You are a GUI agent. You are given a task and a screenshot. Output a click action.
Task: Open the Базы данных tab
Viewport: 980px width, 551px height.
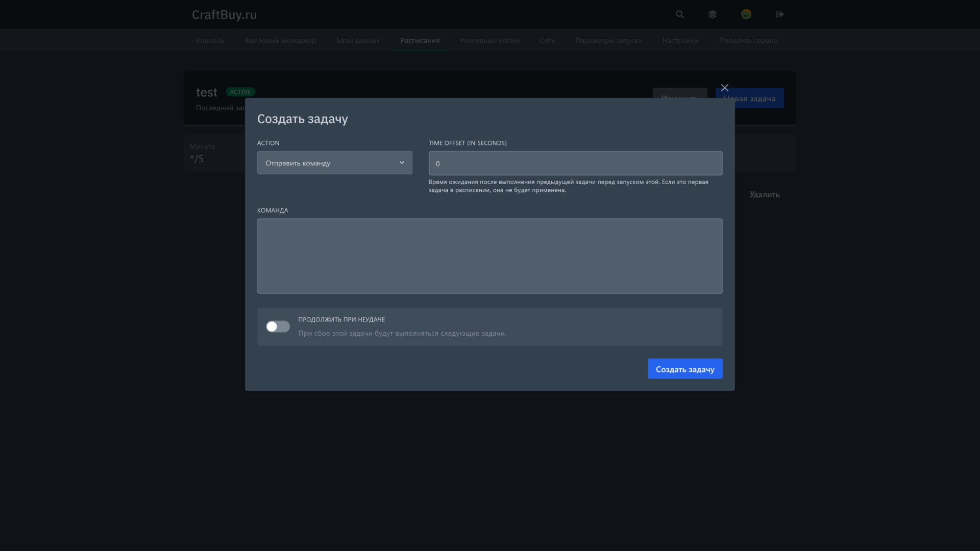point(358,40)
